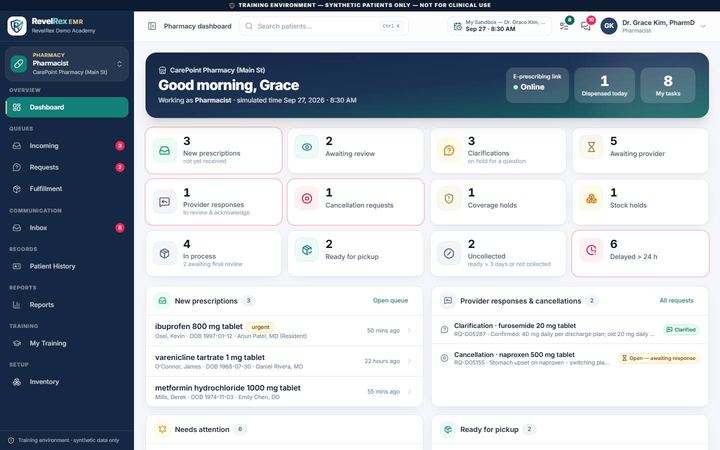
Task: Click the sandbox calendar clock icon
Action: pos(458,26)
